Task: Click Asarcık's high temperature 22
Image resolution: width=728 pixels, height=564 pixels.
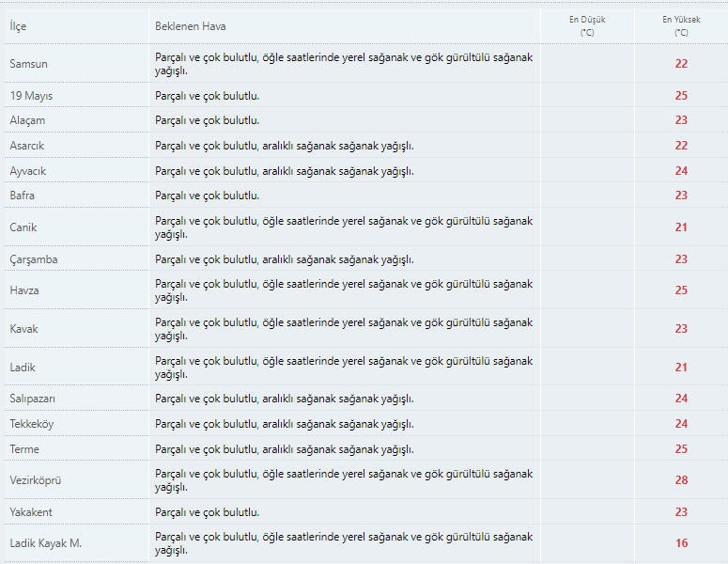Action: pyautogui.click(x=681, y=146)
